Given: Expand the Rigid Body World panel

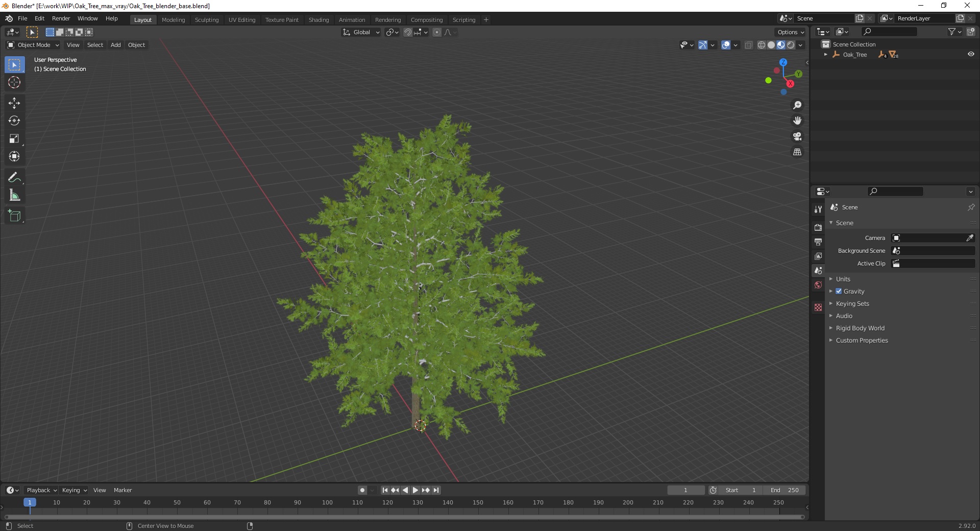Looking at the screenshot, I should [860, 328].
